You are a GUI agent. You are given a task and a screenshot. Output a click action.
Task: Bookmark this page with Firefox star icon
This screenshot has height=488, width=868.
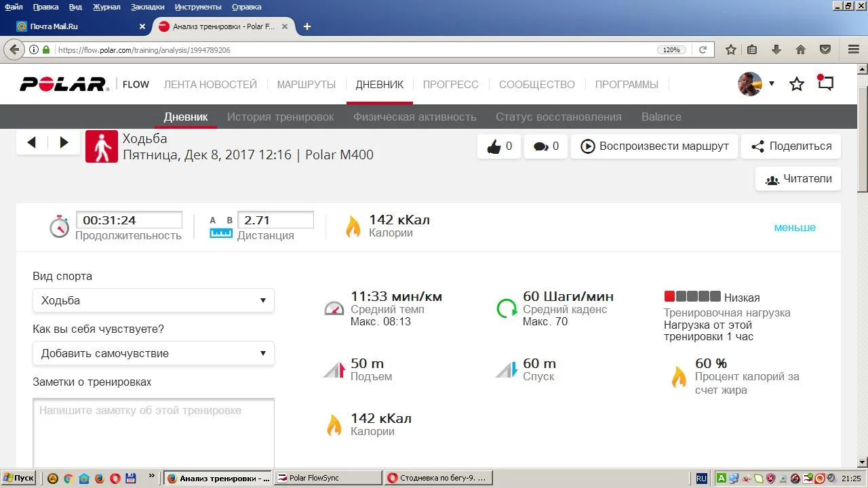[x=731, y=49]
